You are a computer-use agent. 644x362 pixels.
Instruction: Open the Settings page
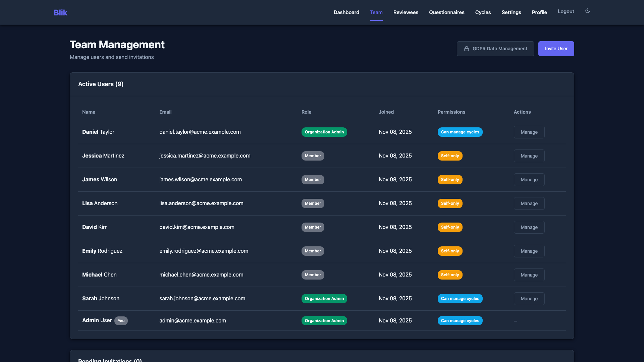coord(511,12)
